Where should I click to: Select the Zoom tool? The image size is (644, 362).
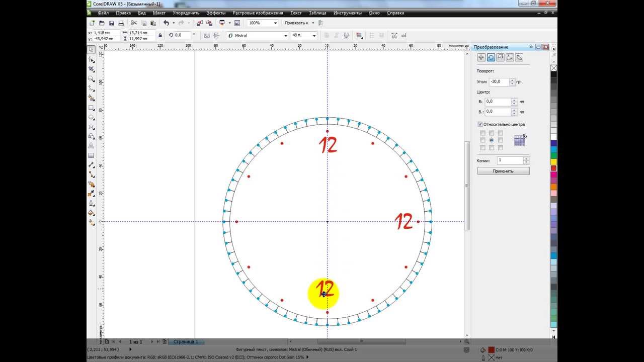[91, 79]
